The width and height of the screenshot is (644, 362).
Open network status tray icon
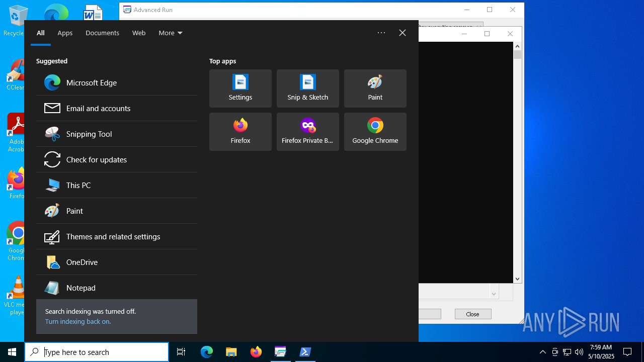[567, 352]
